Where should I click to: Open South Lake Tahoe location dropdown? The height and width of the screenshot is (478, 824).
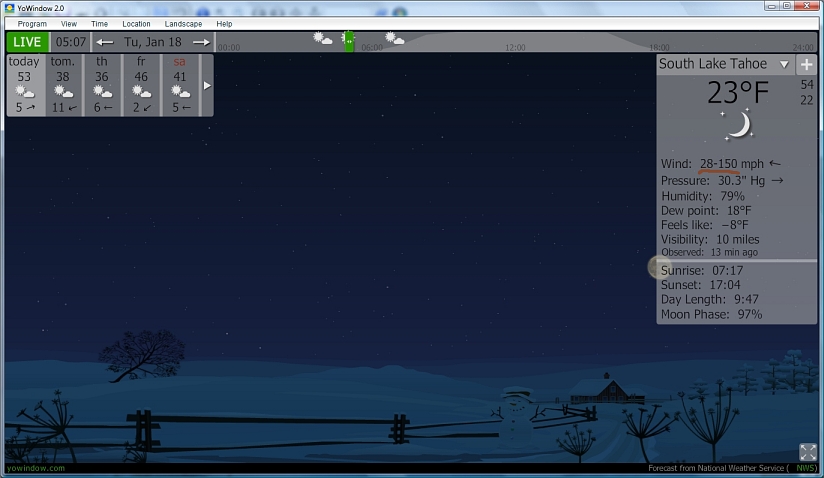[x=784, y=64]
